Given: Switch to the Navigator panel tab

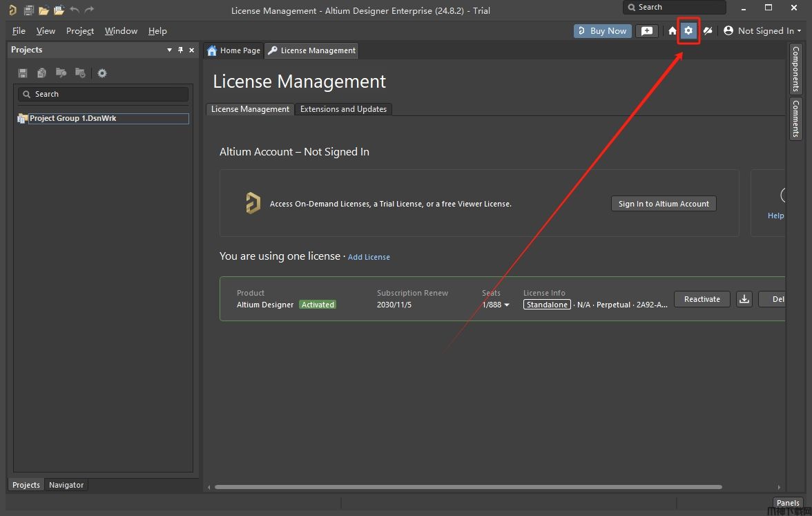Looking at the screenshot, I should pyautogui.click(x=66, y=485).
